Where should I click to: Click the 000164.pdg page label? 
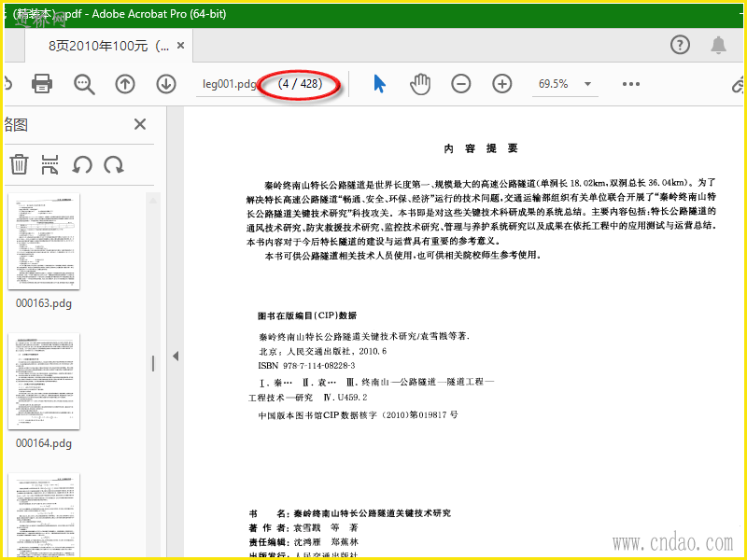point(44,443)
